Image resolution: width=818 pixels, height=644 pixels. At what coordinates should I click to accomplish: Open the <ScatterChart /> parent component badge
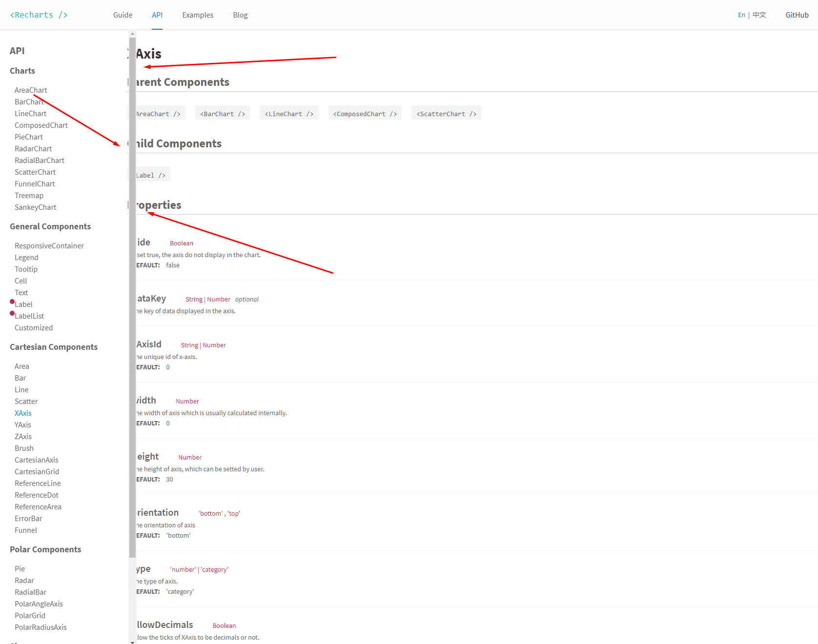coord(446,113)
